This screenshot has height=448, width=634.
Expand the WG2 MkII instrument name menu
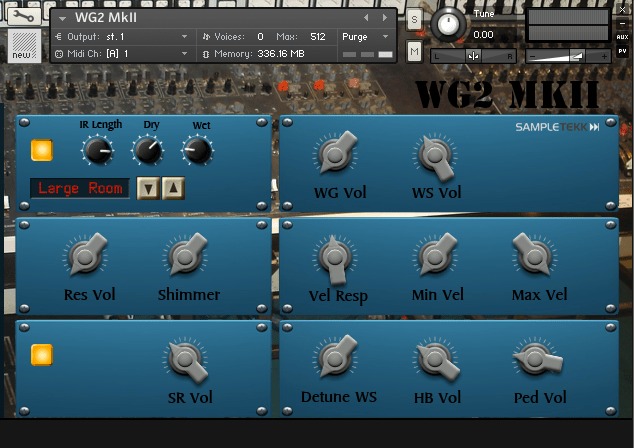(64, 19)
